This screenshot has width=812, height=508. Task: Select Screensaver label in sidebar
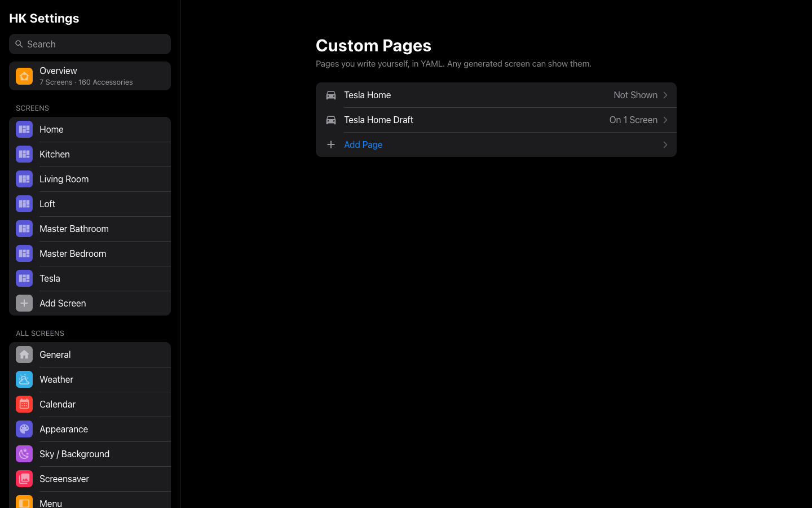click(x=64, y=479)
